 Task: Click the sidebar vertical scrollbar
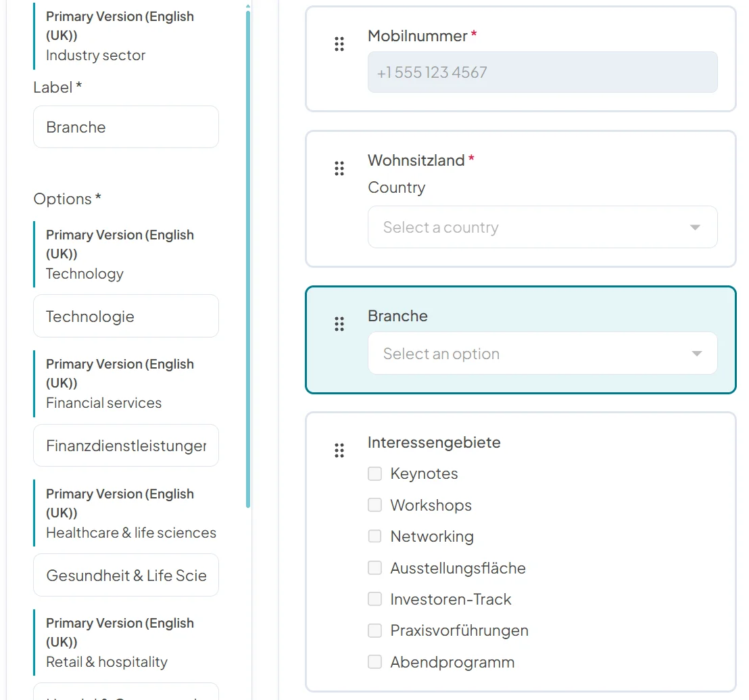[248, 258]
